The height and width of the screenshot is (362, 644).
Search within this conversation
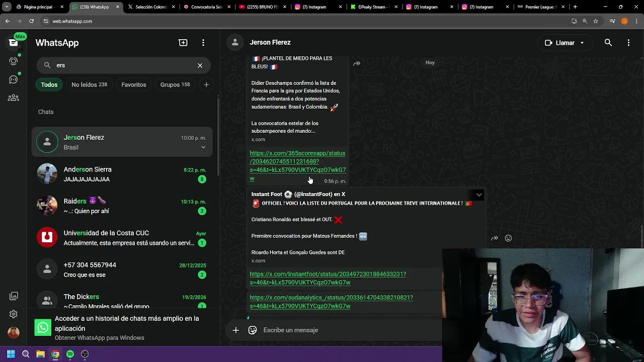point(608,43)
